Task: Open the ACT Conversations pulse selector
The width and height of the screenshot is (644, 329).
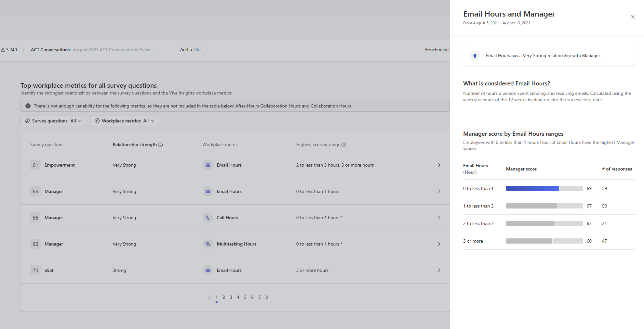Action: pos(114,50)
